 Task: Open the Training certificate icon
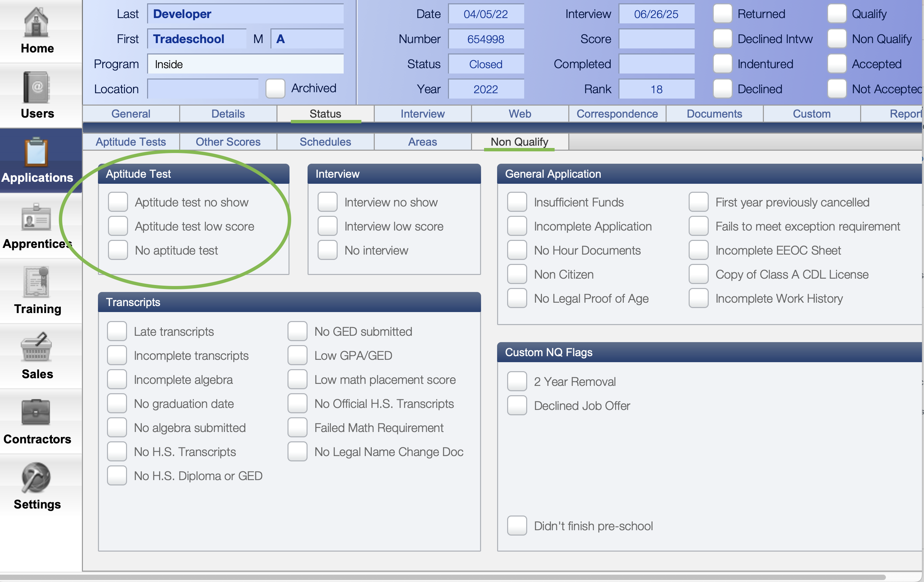coord(36,282)
